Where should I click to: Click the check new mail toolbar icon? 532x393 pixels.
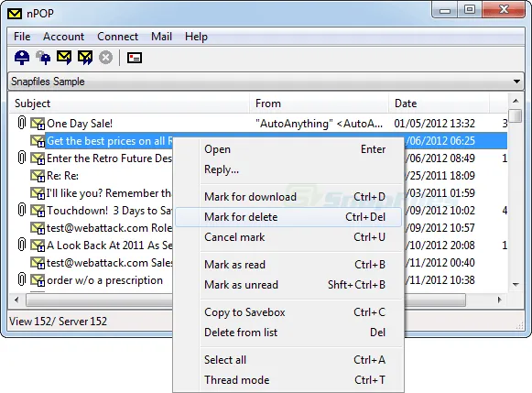[22, 58]
